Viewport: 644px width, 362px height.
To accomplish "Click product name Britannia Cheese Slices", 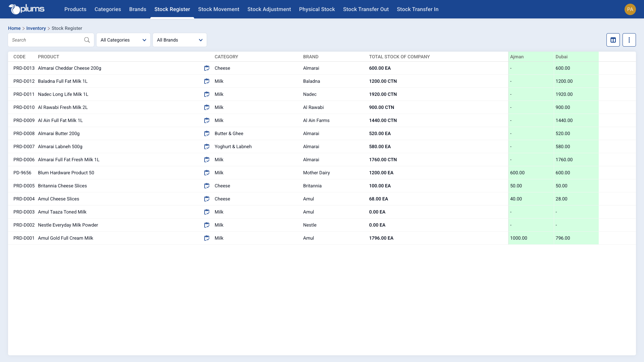I will (x=62, y=186).
